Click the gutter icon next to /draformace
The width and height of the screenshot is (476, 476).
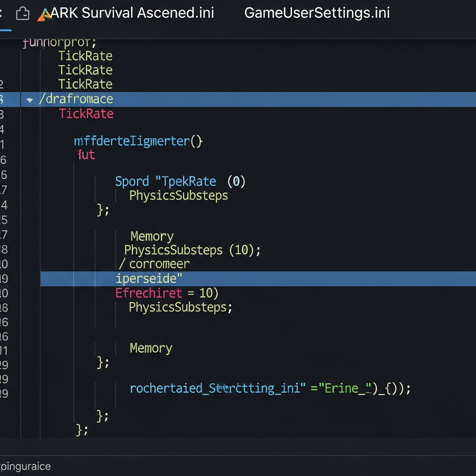click(29, 99)
